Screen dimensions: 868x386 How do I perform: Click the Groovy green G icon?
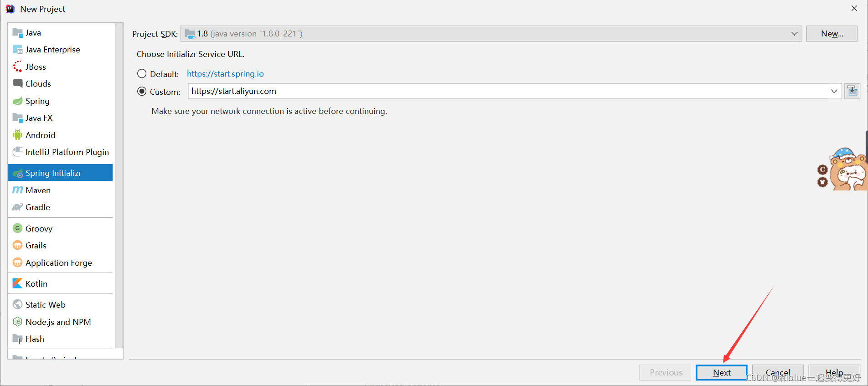tap(18, 228)
